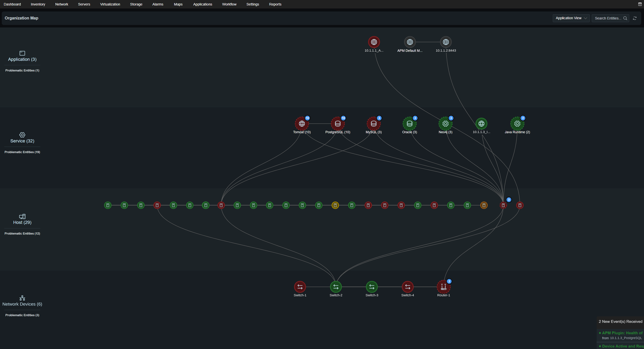This screenshot has height=349, width=644.
Task: Select the Service (32) layer label
Action: [22, 141]
